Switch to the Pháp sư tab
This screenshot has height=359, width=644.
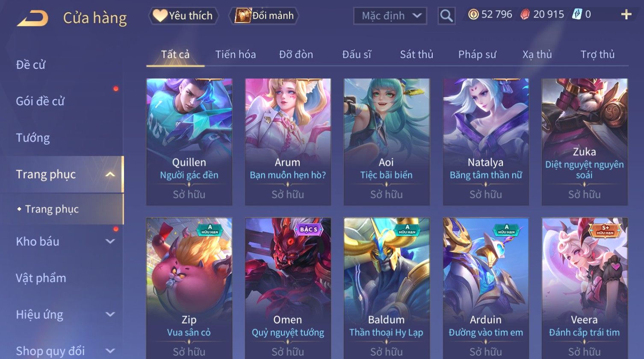pos(477,54)
